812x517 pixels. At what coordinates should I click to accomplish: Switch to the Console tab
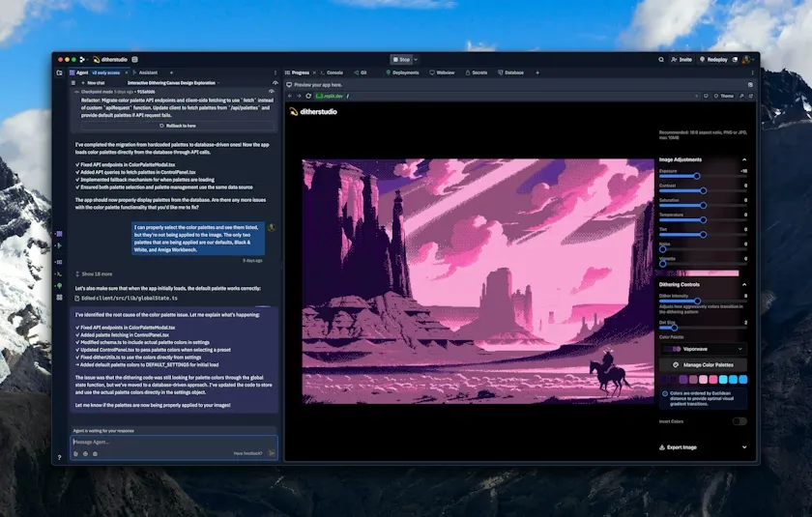(332, 72)
